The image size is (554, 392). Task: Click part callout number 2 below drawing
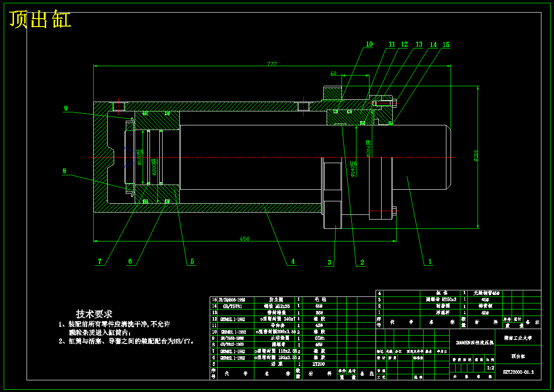tap(362, 262)
